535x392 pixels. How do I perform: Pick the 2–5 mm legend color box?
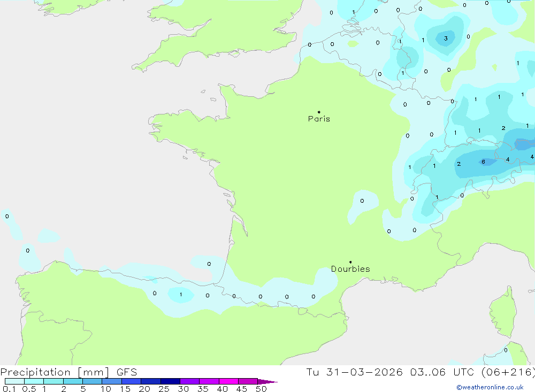73,381
